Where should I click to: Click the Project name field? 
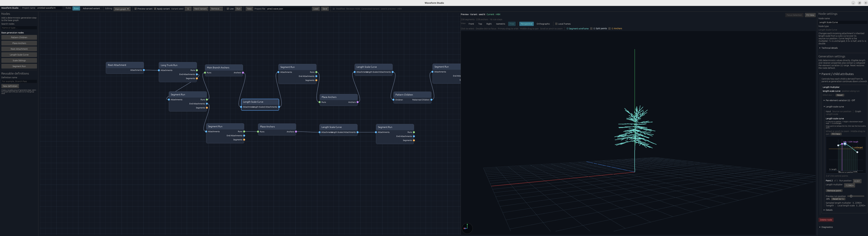[x=50, y=8]
